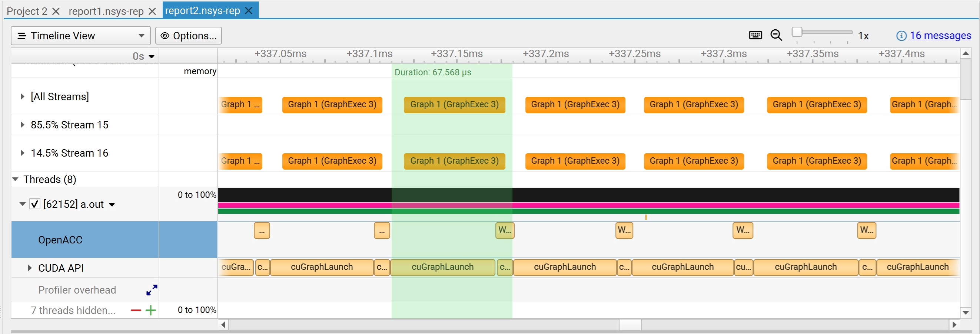Click the red minus icon near hidden threads
The width and height of the screenshot is (980, 334).
pyautogui.click(x=135, y=310)
